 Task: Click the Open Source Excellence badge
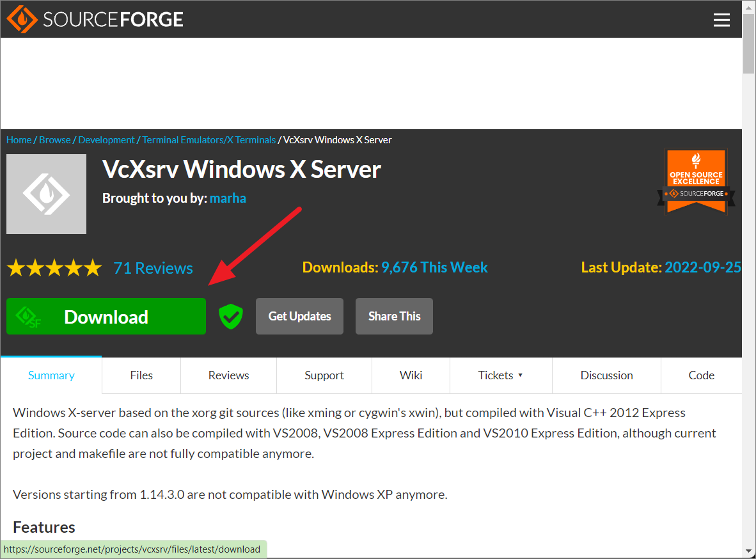(x=696, y=182)
